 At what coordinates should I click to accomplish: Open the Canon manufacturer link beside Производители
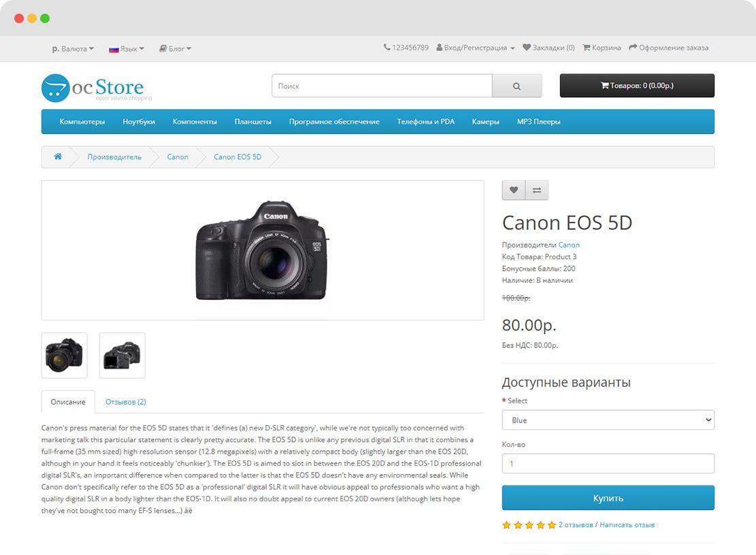click(x=569, y=245)
